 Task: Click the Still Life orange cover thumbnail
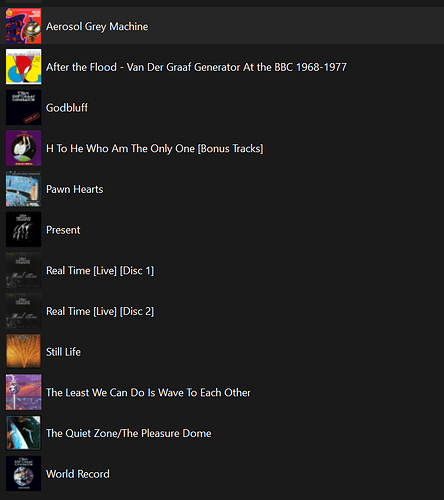click(x=23, y=351)
